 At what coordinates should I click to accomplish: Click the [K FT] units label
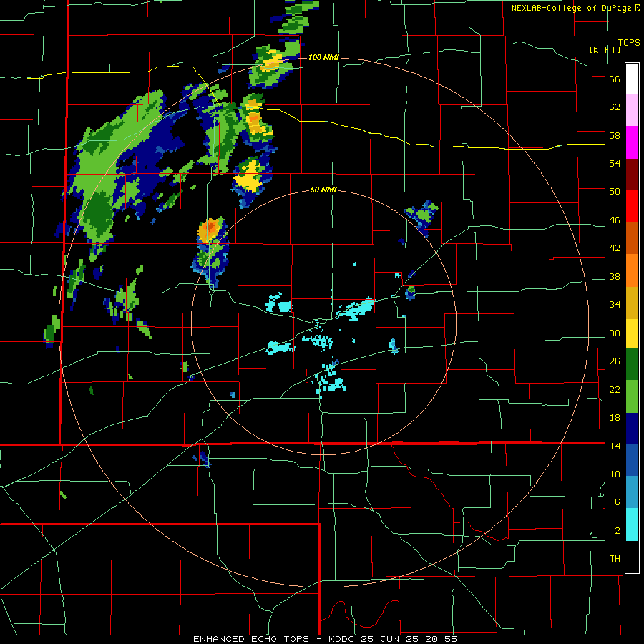(605, 49)
